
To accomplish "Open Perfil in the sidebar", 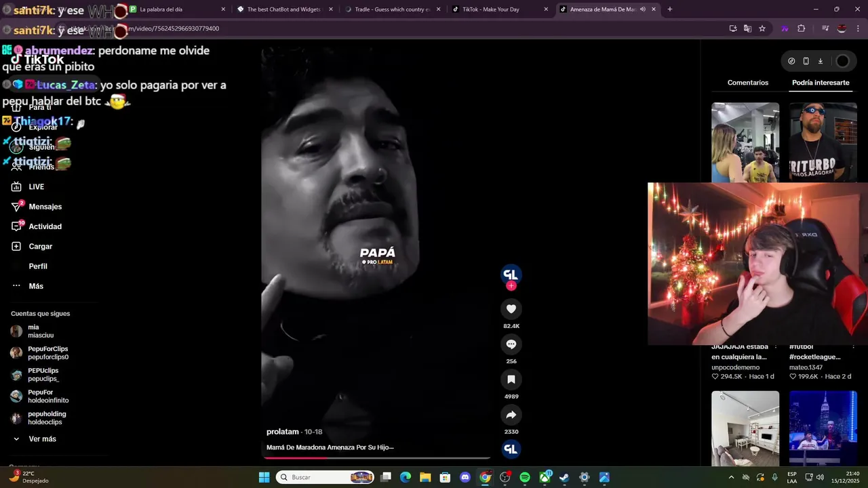I will click(x=38, y=266).
